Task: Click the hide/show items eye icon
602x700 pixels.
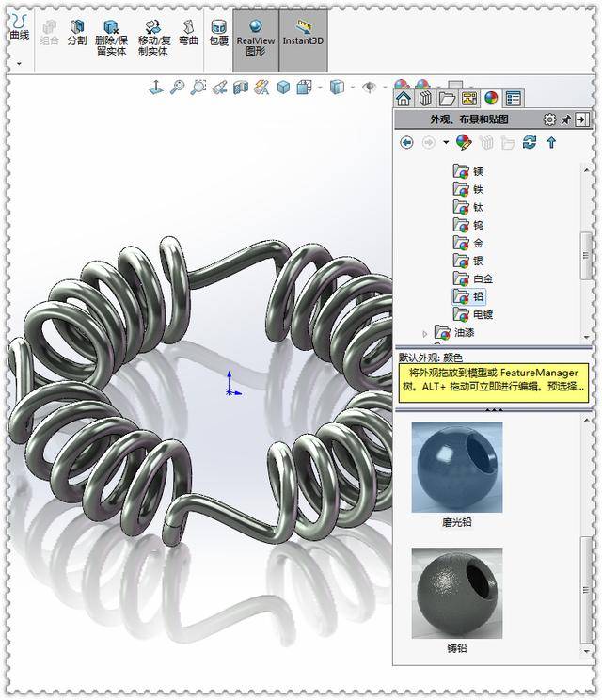Action: point(369,87)
